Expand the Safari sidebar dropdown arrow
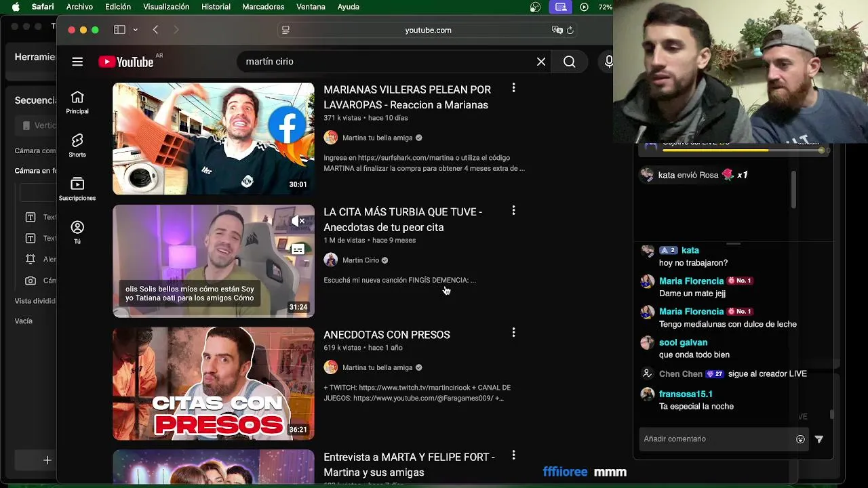The width and height of the screenshot is (868, 488). point(135,30)
